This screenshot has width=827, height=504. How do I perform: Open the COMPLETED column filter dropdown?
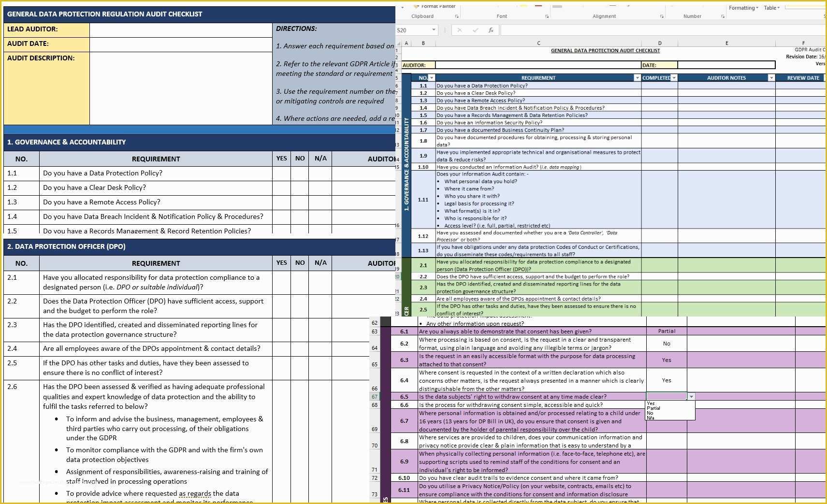coord(674,78)
